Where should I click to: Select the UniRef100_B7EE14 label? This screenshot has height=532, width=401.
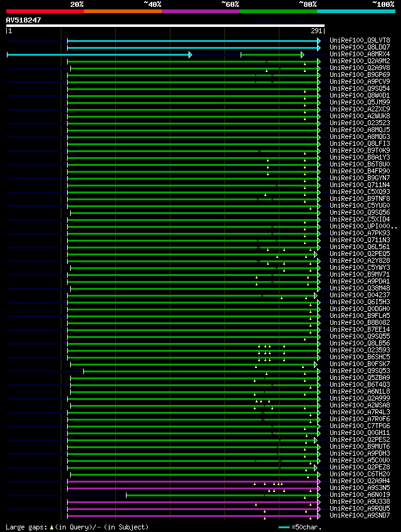coord(360,329)
